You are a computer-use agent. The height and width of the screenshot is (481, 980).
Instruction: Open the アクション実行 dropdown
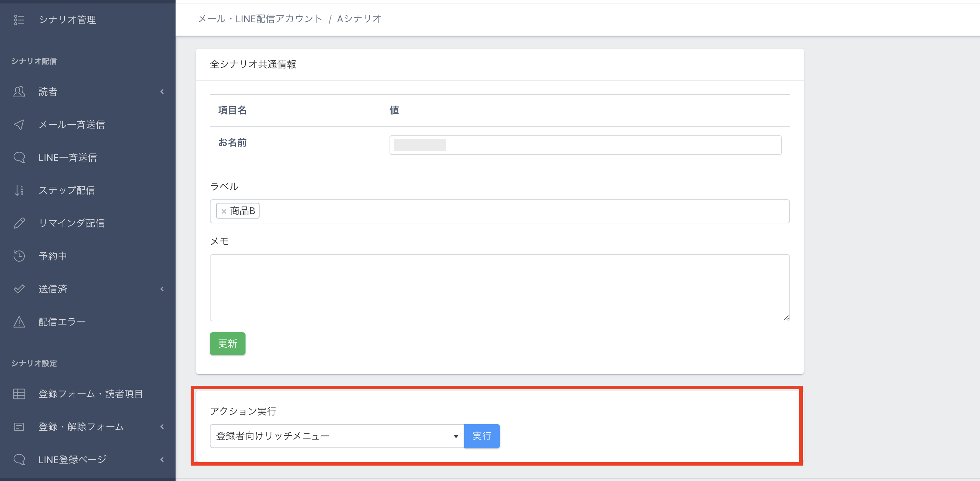click(x=337, y=436)
